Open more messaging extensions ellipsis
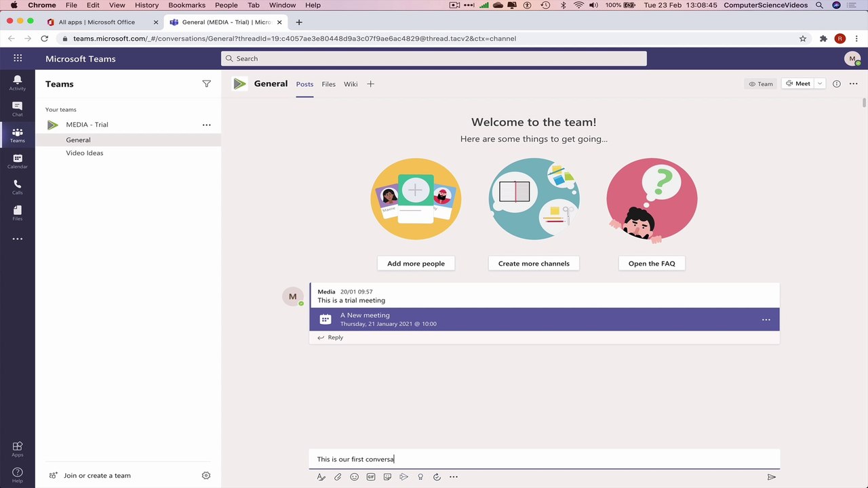This screenshot has width=868, height=488. point(454,477)
